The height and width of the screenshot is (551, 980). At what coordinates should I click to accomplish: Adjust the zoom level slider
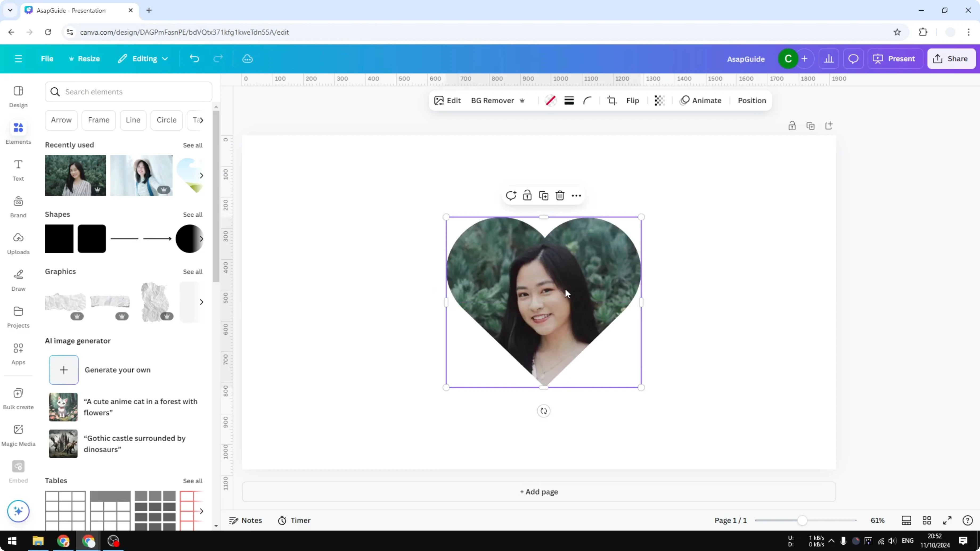click(803, 520)
